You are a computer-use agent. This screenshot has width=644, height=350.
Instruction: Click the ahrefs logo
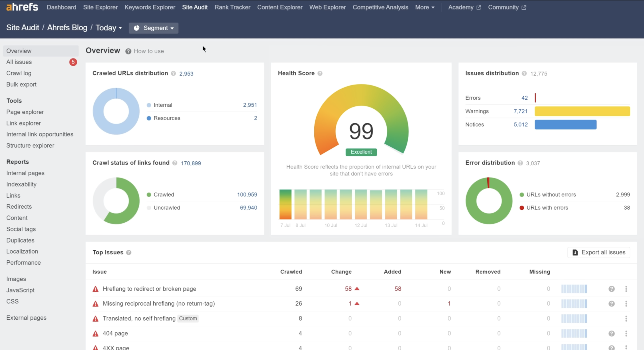click(x=22, y=7)
